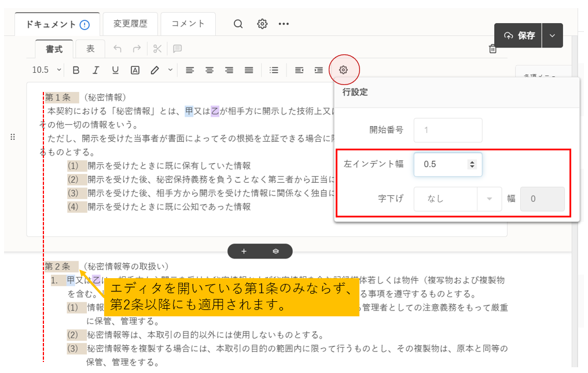Image resolution: width=588 pixels, height=373 pixels.
Task: Insert a bulleted list
Action: click(x=274, y=70)
